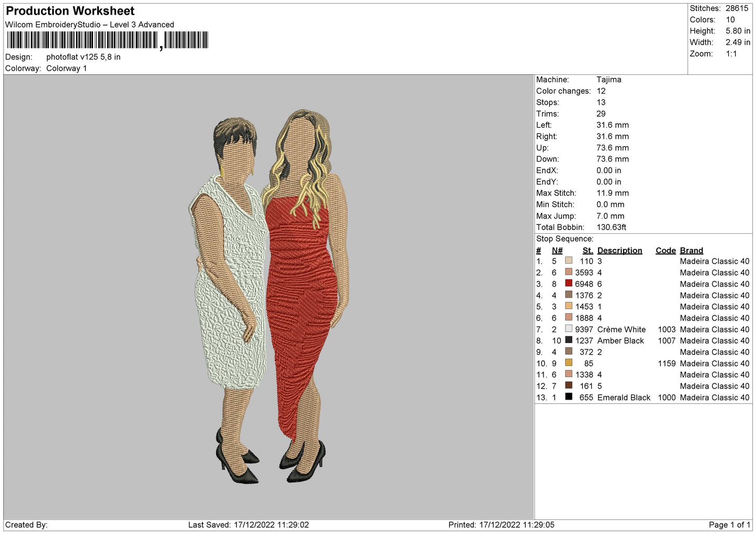Image resolution: width=756 pixels, height=534 pixels.
Task: Click the 'Created By:' label
Action: (x=26, y=525)
